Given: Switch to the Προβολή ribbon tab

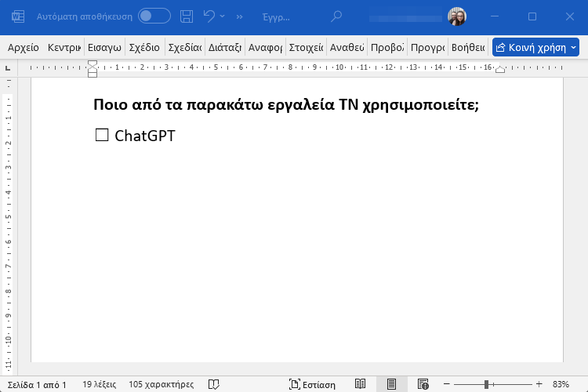Looking at the screenshot, I should [387, 48].
